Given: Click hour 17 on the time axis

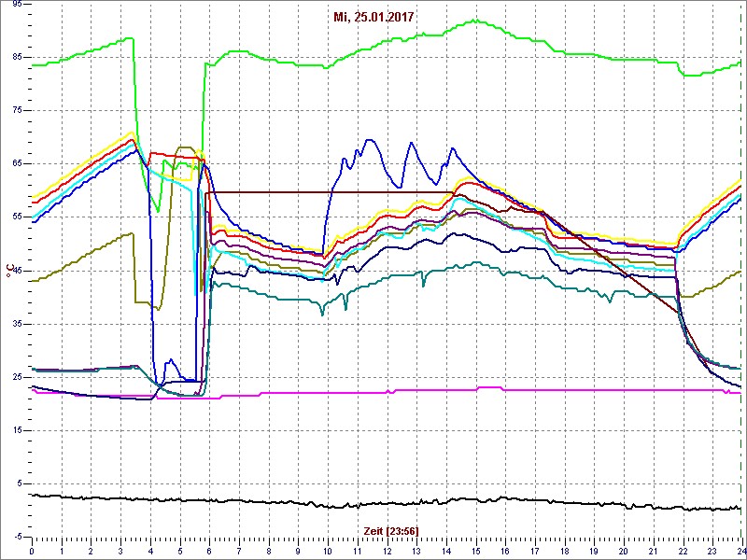Looking at the screenshot, I should click(534, 549).
